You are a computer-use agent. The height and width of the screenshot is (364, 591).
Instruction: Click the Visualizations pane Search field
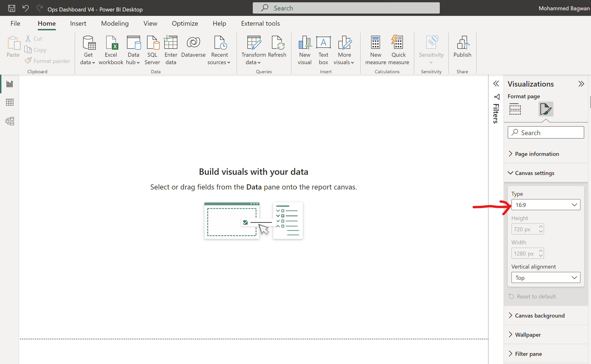[x=545, y=133]
